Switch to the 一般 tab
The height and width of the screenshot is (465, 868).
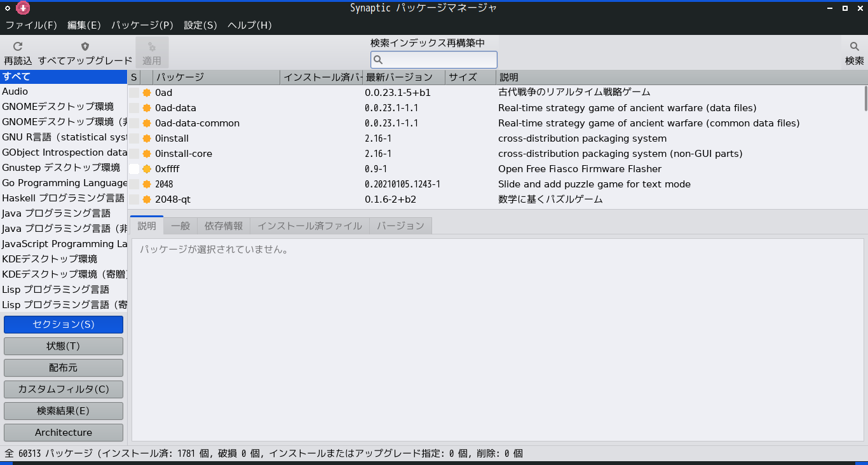coord(180,226)
